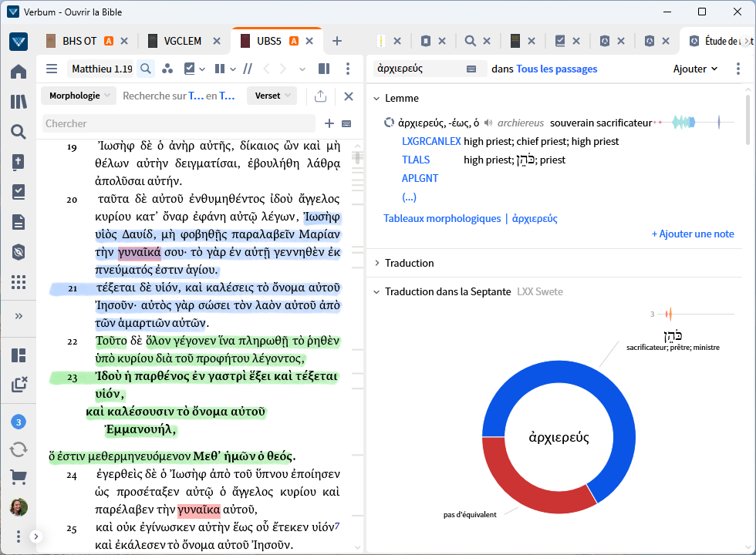Click + Ajouter une note
The width and height of the screenshot is (756, 555).
(x=692, y=234)
